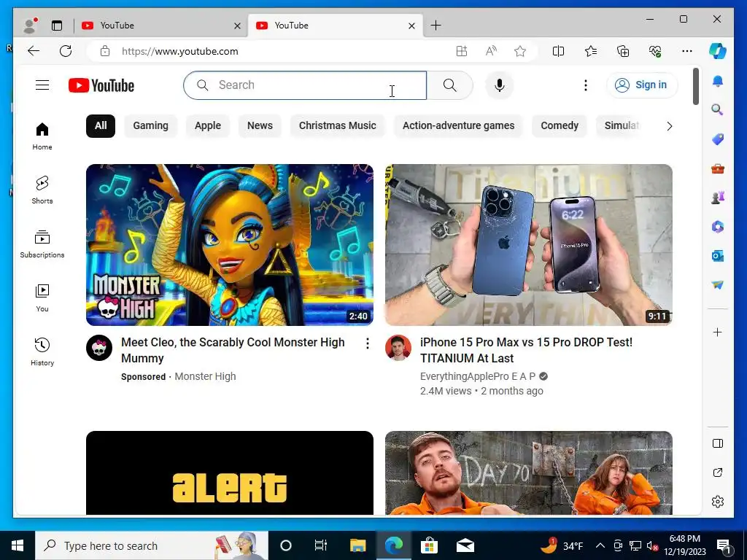Open the sidebar notifications bell
This screenshot has height=560, width=747.
tap(718, 82)
